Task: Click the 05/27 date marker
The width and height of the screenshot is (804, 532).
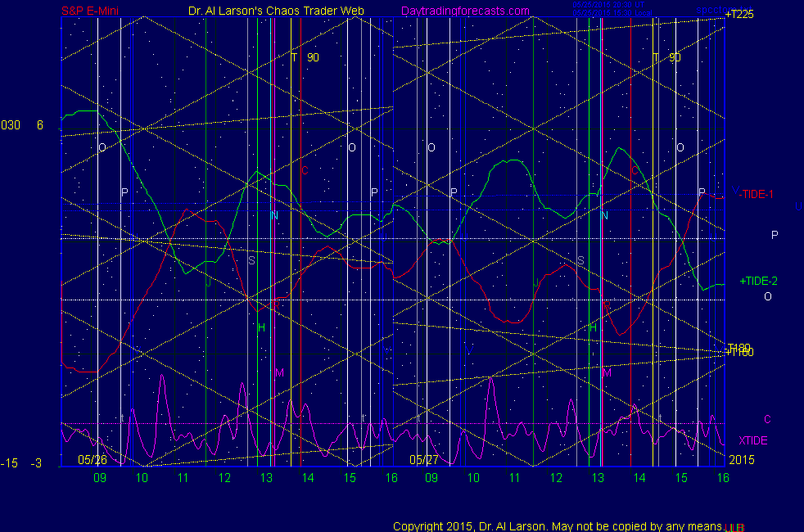Action: pos(423,460)
